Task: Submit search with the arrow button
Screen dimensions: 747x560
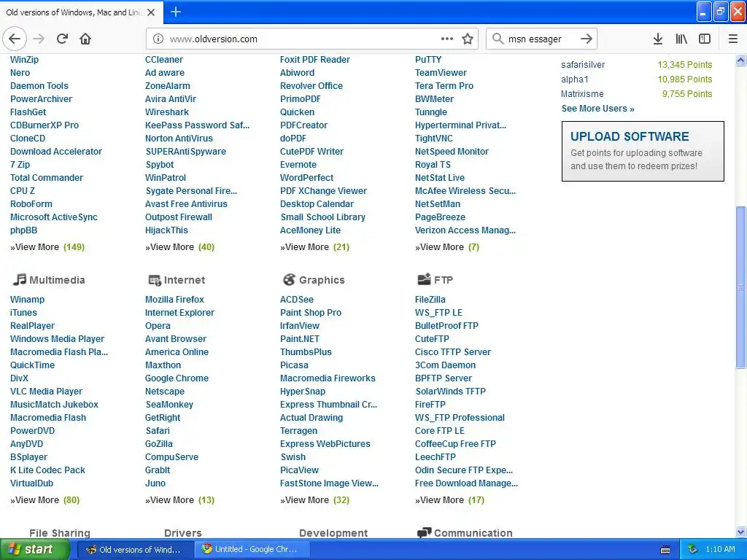Action: (587, 39)
